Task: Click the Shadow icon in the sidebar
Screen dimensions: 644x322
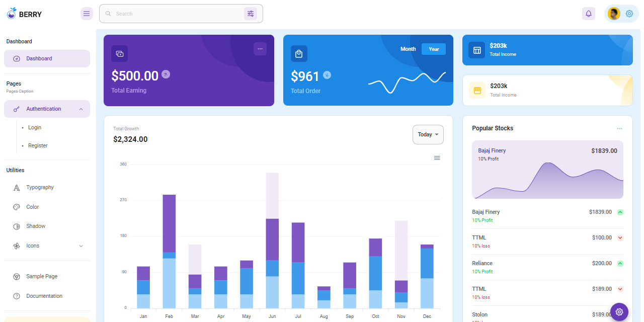Action: point(17,226)
